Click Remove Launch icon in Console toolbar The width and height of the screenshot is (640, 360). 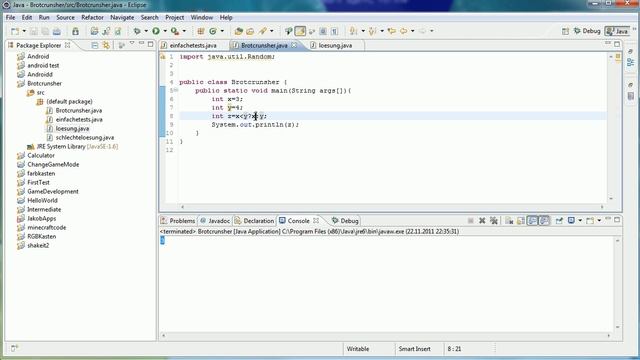[482, 220]
